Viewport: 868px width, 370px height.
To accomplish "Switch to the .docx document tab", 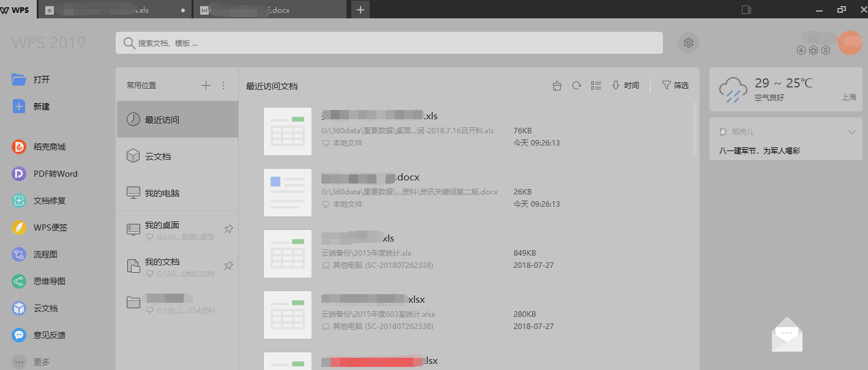I will coord(269,10).
